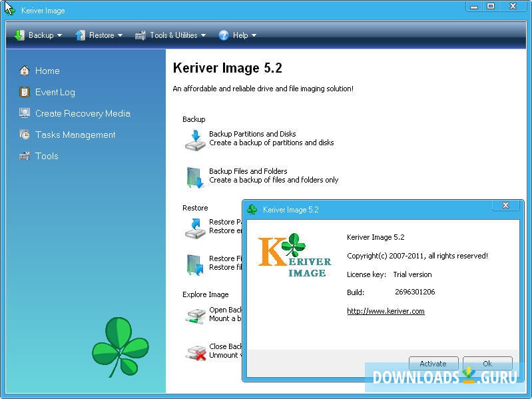
Task: Click the green Backup toolbar icon
Action: click(20, 35)
